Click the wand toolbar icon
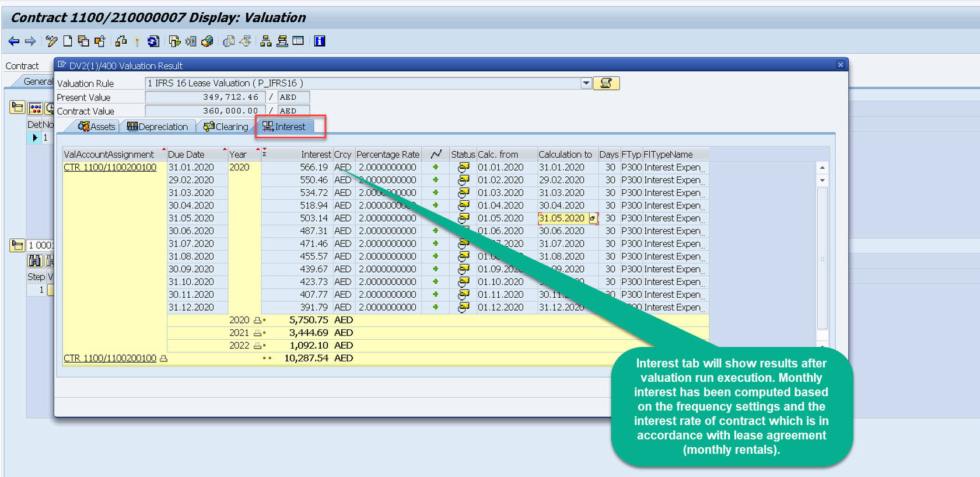Image resolution: width=980 pixels, height=477 pixels. coord(136,41)
